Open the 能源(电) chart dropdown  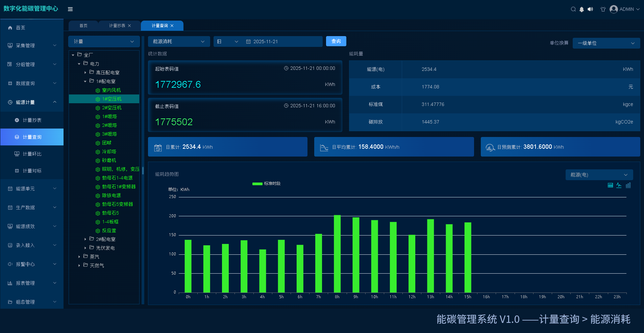(x=599, y=175)
